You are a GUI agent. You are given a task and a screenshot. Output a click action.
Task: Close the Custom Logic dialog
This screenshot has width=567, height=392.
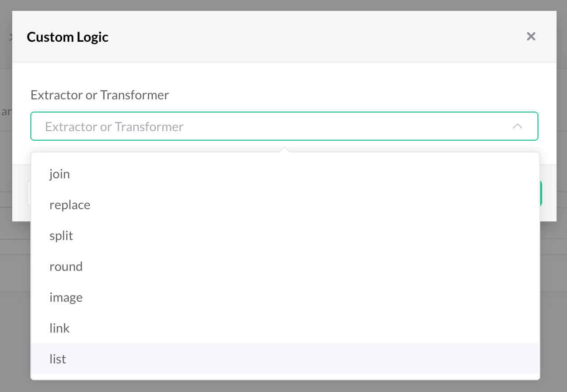point(531,37)
